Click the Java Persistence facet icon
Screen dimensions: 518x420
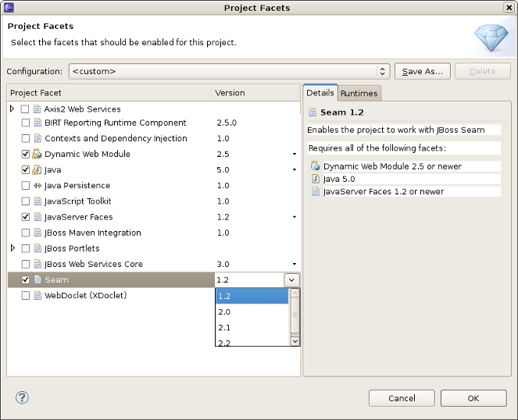[37, 186]
